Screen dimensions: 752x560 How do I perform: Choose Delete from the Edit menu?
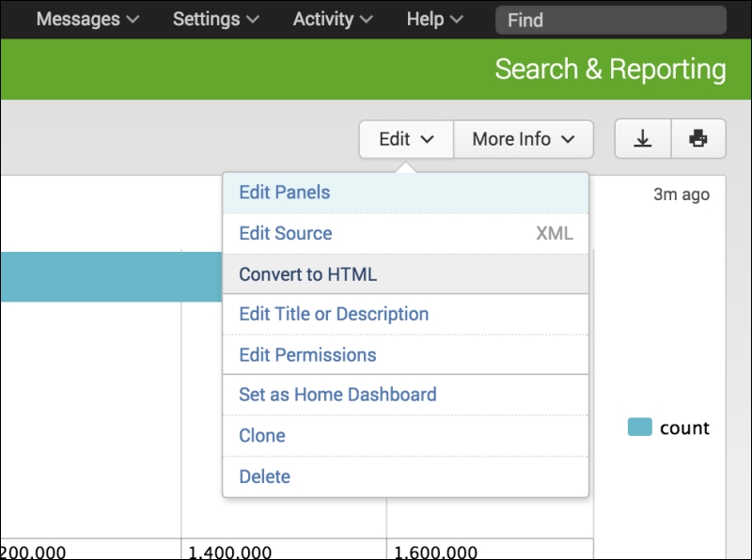click(406, 476)
